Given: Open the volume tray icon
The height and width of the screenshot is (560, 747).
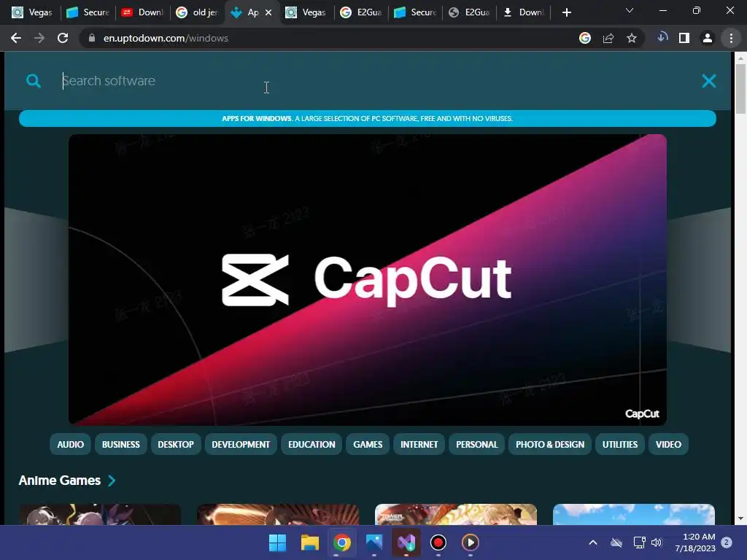Looking at the screenshot, I should 657,542.
